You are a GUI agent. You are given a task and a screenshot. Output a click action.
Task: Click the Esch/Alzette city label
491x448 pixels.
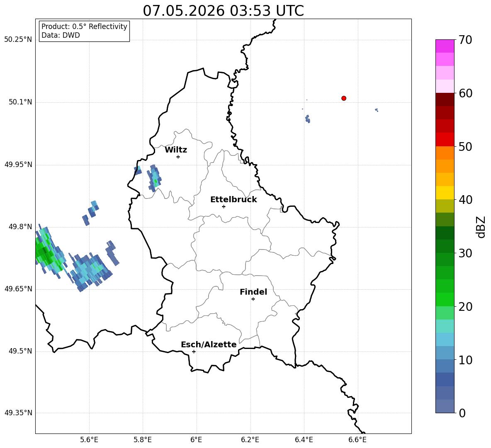click(209, 344)
